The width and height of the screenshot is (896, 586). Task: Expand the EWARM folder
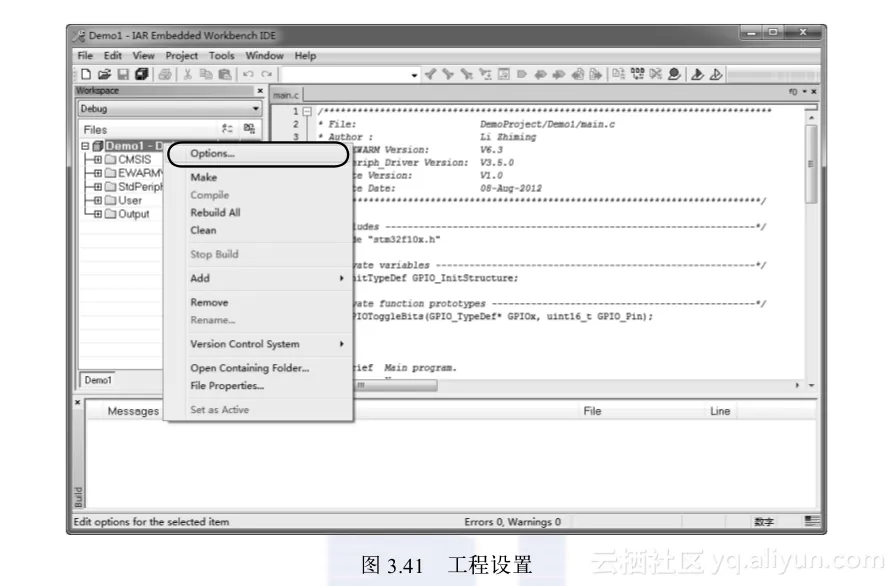(x=98, y=173)
